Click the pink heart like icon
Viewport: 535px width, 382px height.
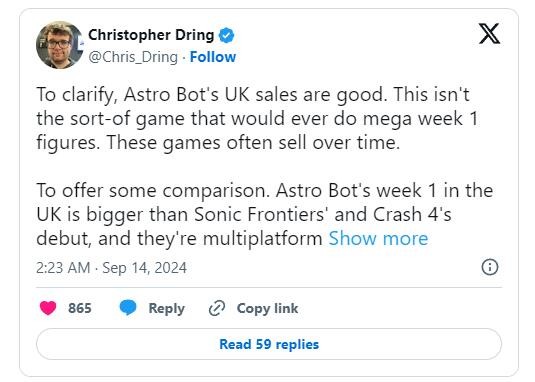coord(48,308)
